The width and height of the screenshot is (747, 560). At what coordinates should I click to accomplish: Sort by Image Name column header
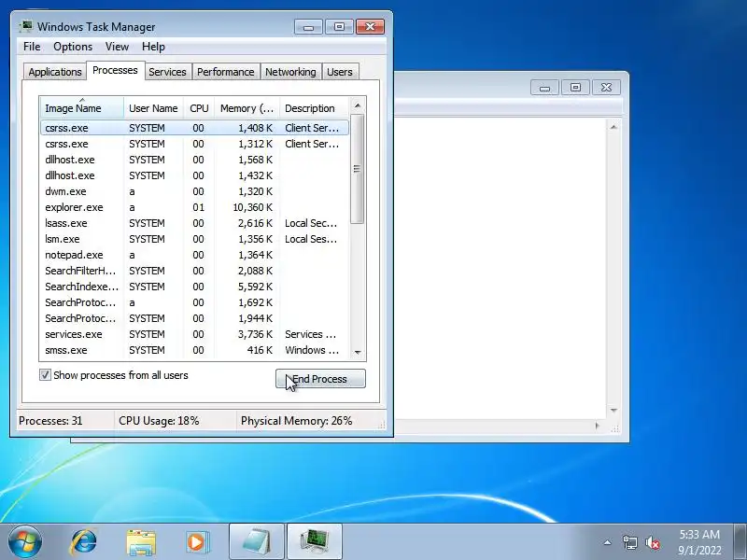(x=82, y=108)
